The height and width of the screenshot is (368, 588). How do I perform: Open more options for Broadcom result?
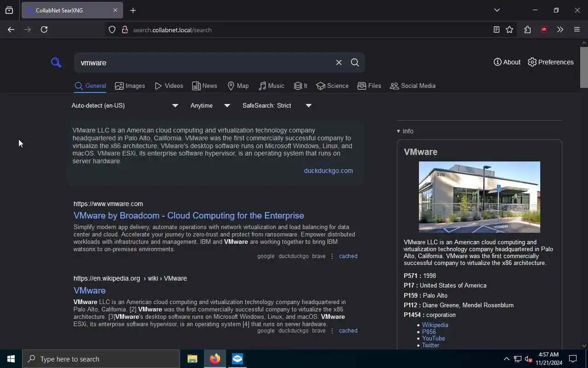click(332, 256)
